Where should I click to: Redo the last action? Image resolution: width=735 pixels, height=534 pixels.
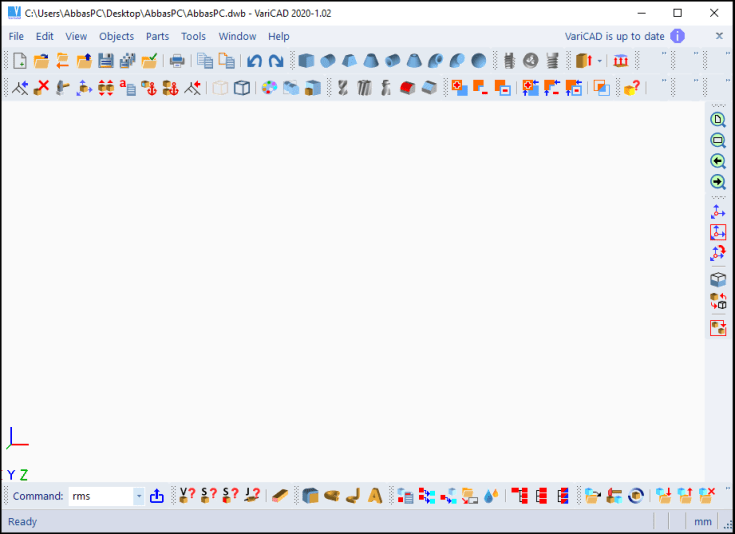click(x=276, y=61)
